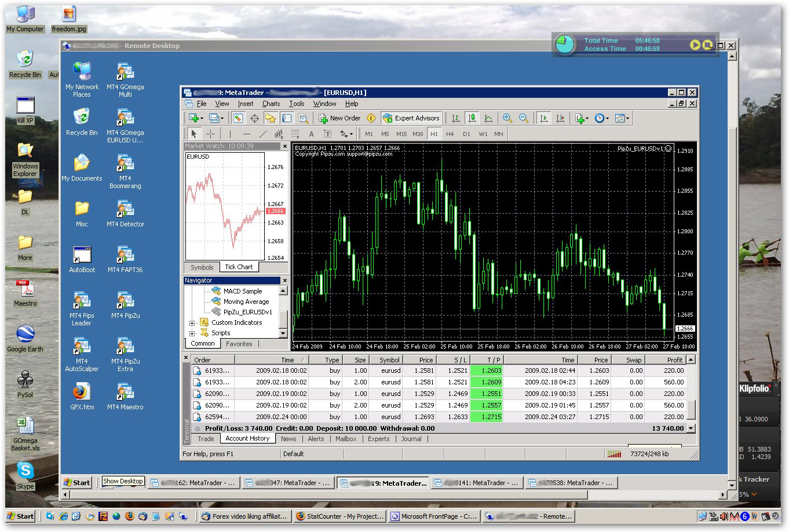This screenshot has width=789, height=532.
Task: Switch timeframe to M30
Action: pos(418,134)
